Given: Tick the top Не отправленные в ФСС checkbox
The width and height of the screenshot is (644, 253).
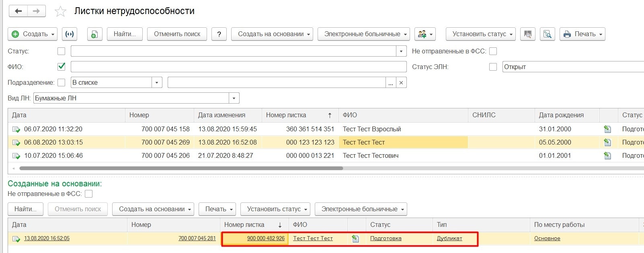Looking at the screenshot, I should (x=493, y=51).
